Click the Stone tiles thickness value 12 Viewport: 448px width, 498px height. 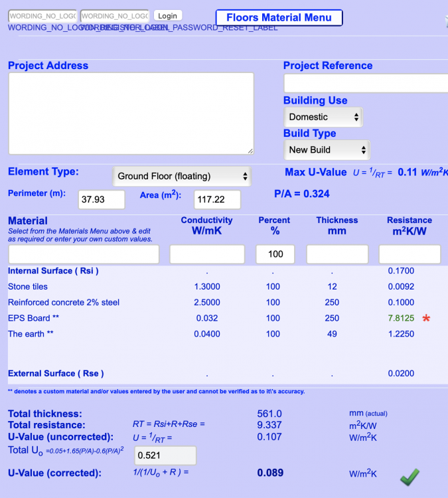point(332,286)
